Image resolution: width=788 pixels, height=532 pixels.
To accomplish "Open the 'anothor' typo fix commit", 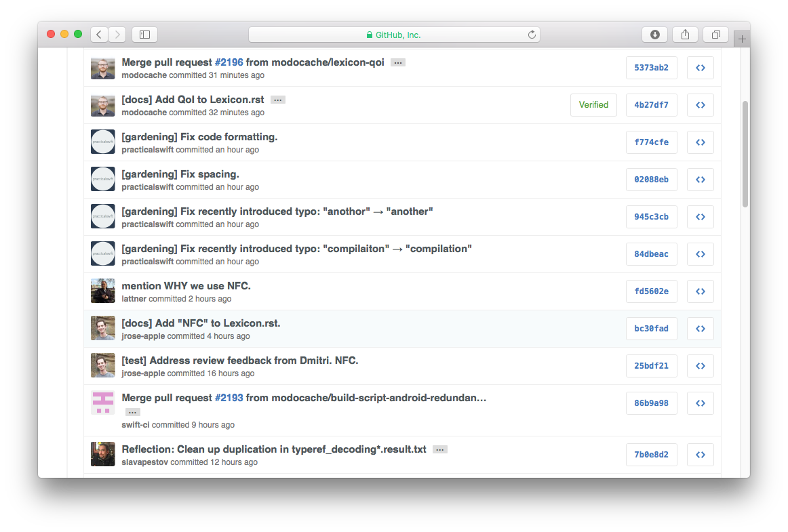I will click(277, 211).
